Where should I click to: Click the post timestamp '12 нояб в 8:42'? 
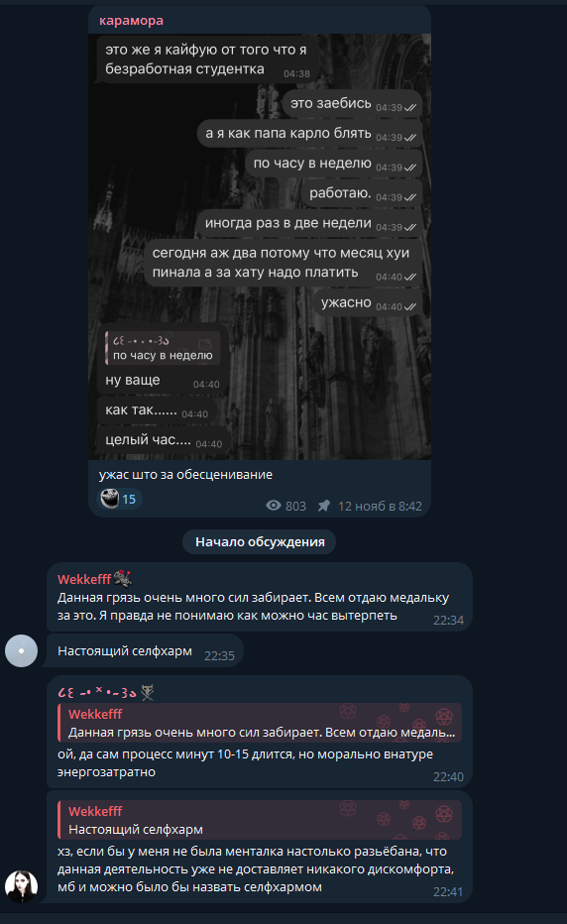tap(380, 506)
